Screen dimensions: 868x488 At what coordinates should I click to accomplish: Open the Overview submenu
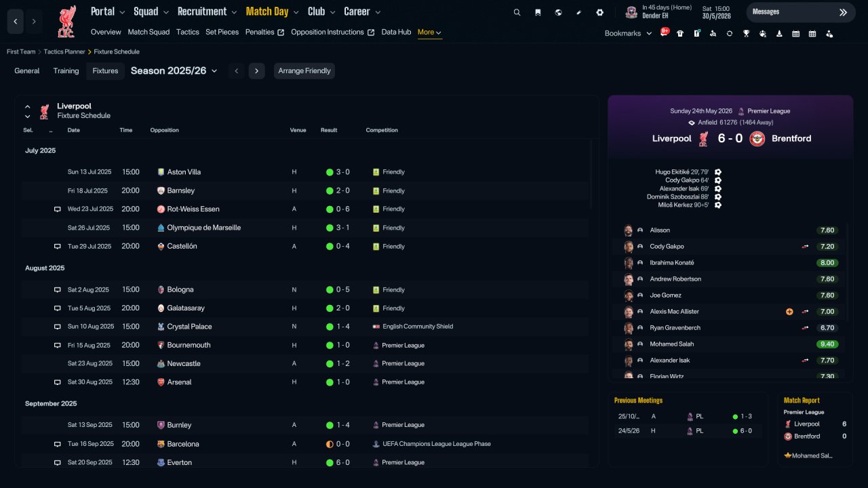click(x=106, y=32)
